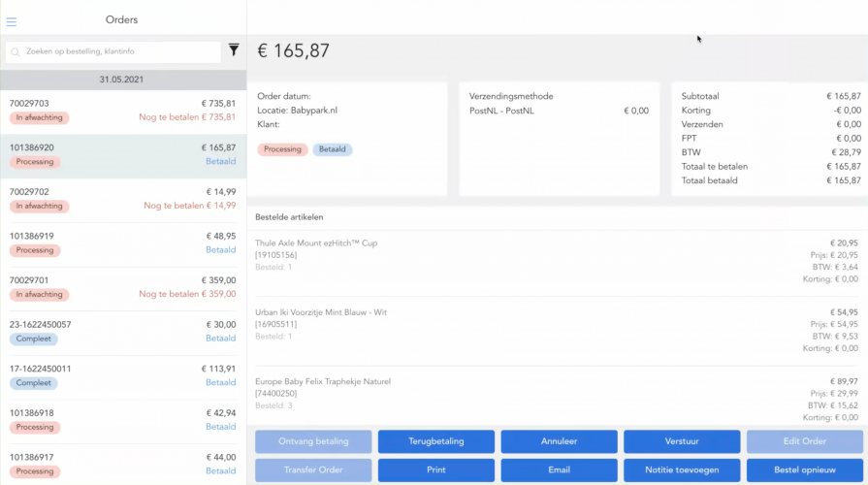This screenshot has width=868, height=485.
Task: Click the search magnifier icon
Action: (16, 51)
